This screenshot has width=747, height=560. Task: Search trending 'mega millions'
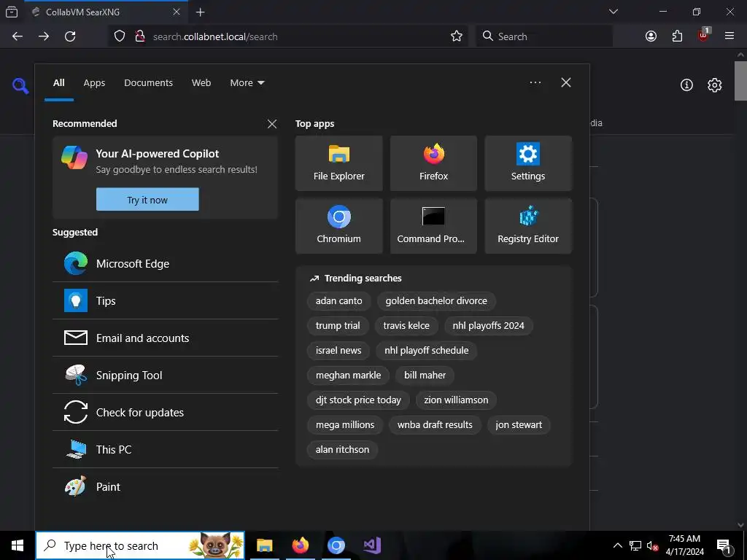pos(345,425)
